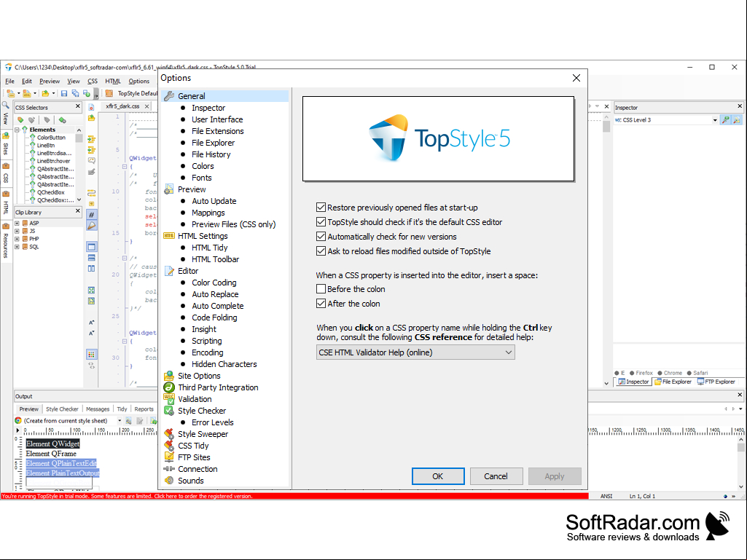Enable Before the colon checkbox
The width and height of the screenshot is (747, 560).
321,288
